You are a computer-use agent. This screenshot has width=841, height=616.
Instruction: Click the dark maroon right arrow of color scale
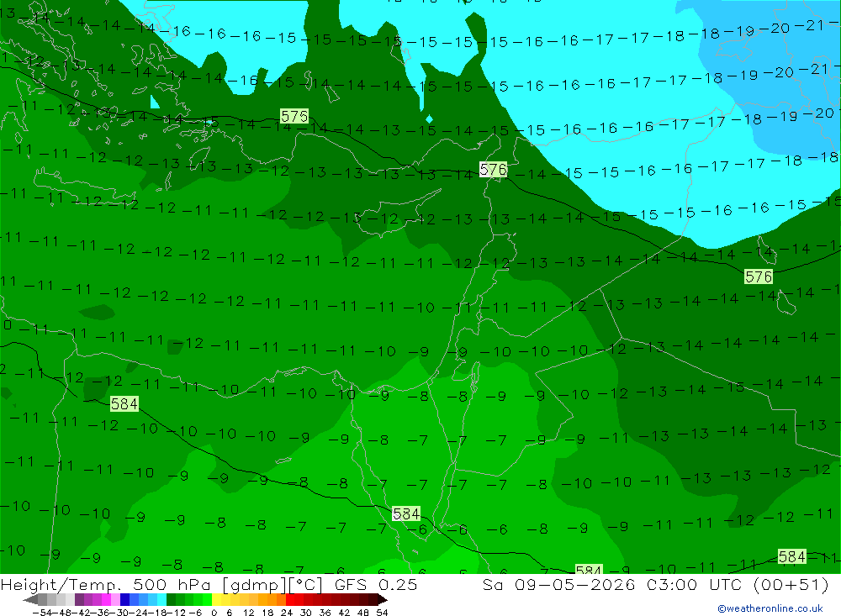click(x=383, y=599)
